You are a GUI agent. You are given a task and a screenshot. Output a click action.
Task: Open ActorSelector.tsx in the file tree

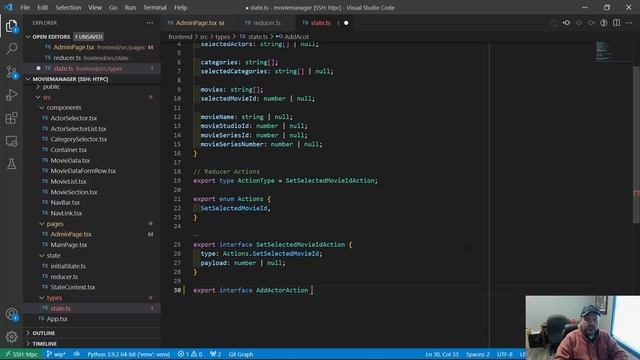coord(73,118)
